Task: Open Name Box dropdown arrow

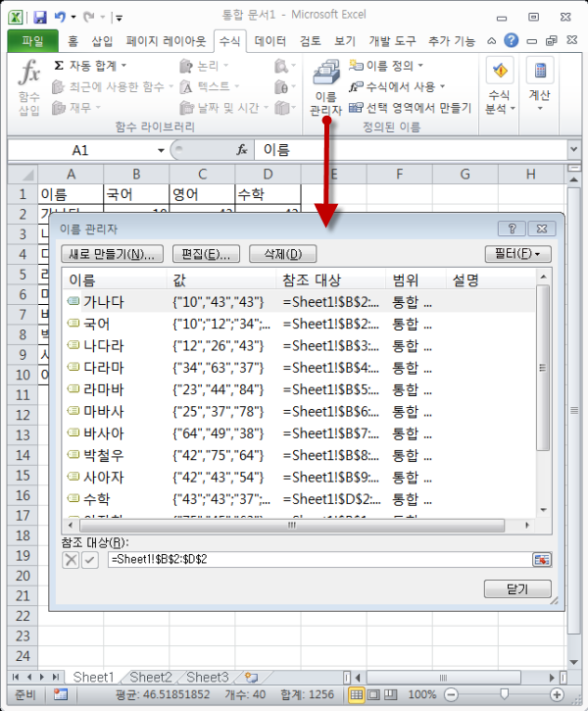Action: [161, 150]
